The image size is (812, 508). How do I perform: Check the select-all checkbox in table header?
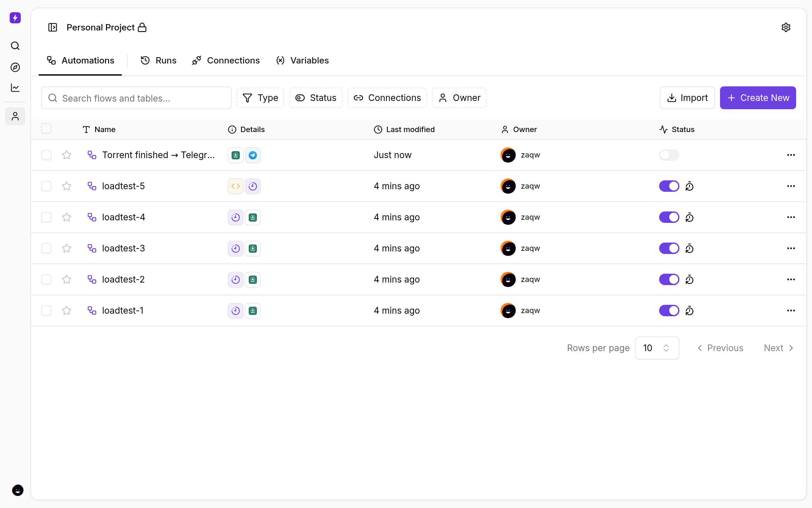46,128
